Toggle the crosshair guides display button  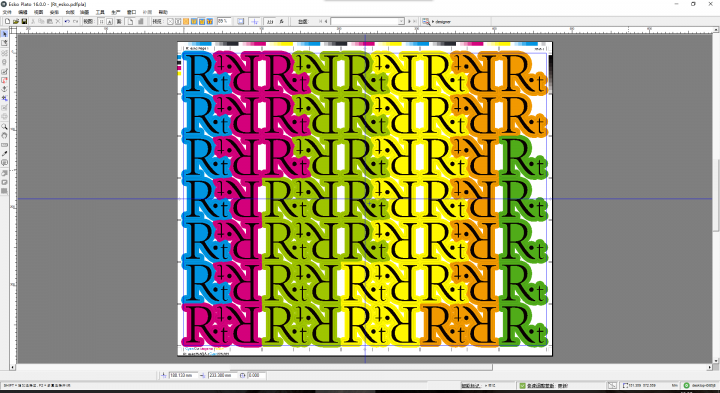pyautogui.click(x=255, y=22)
